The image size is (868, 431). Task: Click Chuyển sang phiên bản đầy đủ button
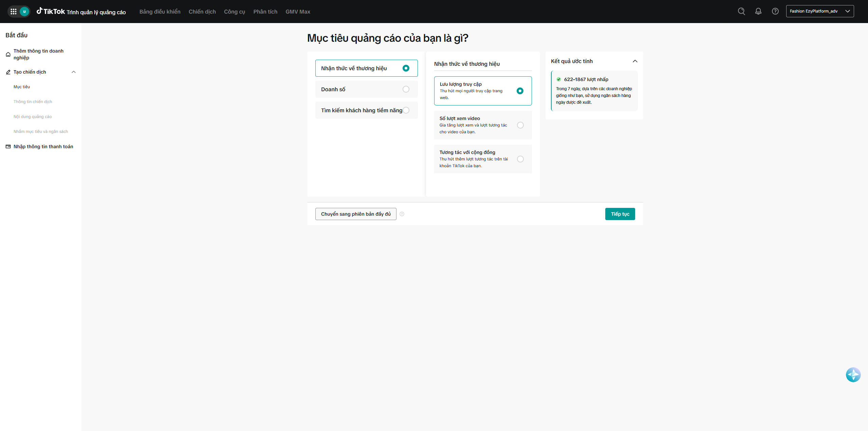[x=356, y=214]
